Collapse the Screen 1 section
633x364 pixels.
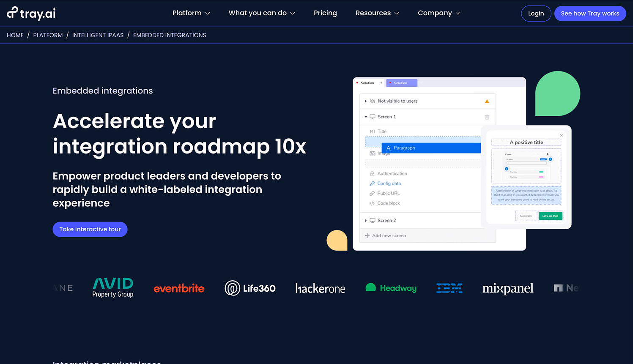click(x=366, y=117)
